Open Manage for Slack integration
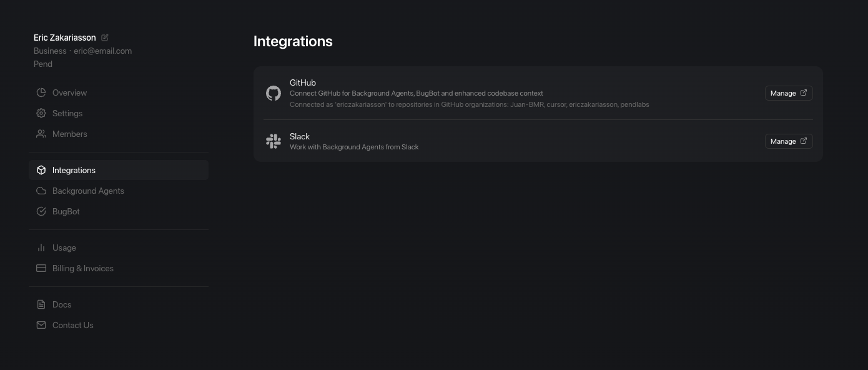 pos(789,141)
